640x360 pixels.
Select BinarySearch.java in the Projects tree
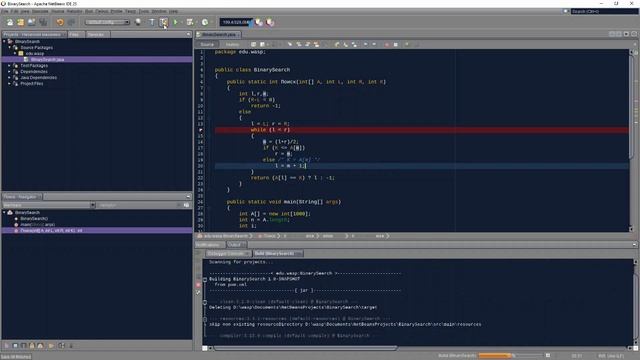pyautogui.click(x=47, y=60)
